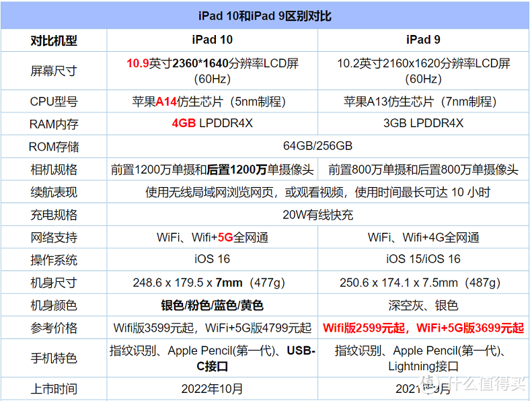Select the 'CPU型号' row label
Screen dimensions: 532x401
54,102
